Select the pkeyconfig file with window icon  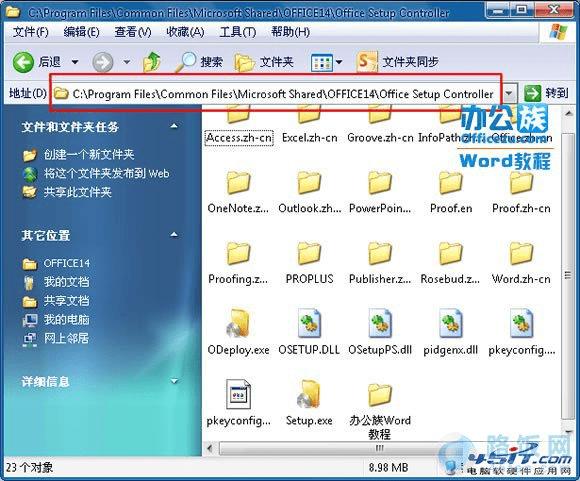(238, 403)
